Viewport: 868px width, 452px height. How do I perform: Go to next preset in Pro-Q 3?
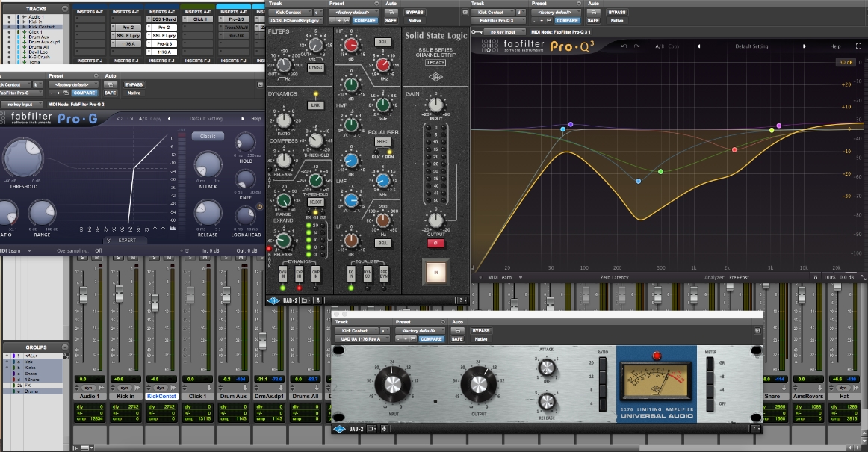pyautogui.click(x=805, y=46)
